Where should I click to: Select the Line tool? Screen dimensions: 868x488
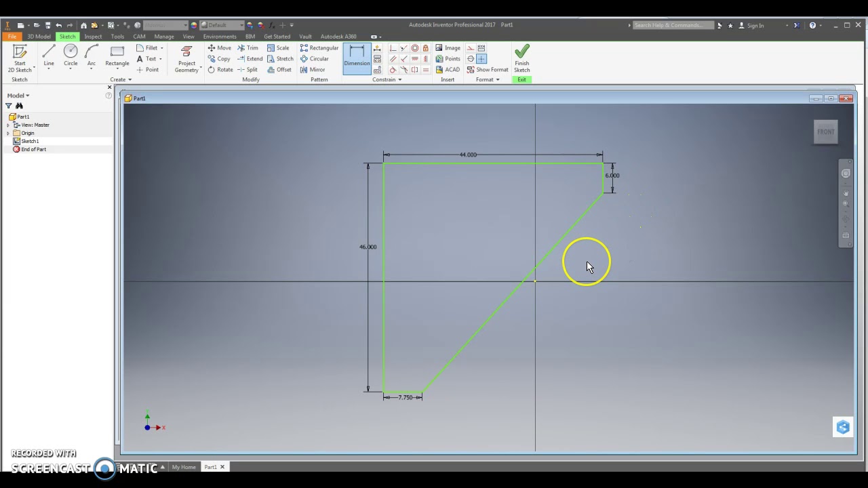tap(49, 56)
